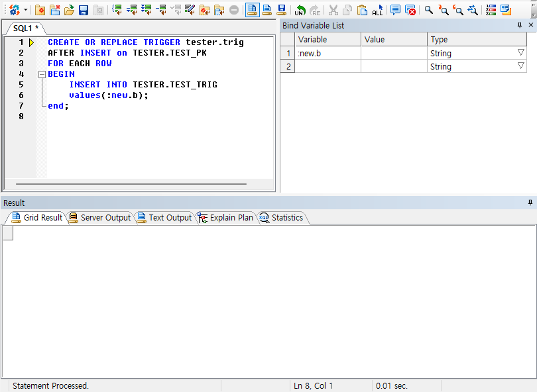Click the Undo (UN) toolbar icon
Screen dimensions: 537x392
point(300,10)
